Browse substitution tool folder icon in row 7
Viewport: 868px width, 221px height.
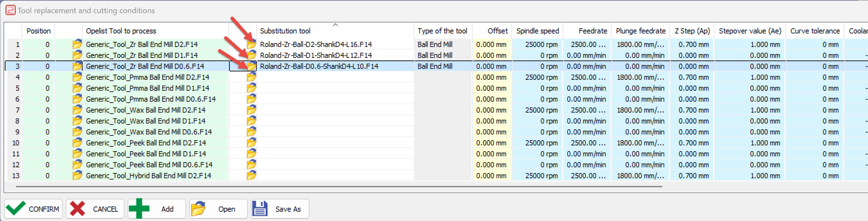click(251, 110)
